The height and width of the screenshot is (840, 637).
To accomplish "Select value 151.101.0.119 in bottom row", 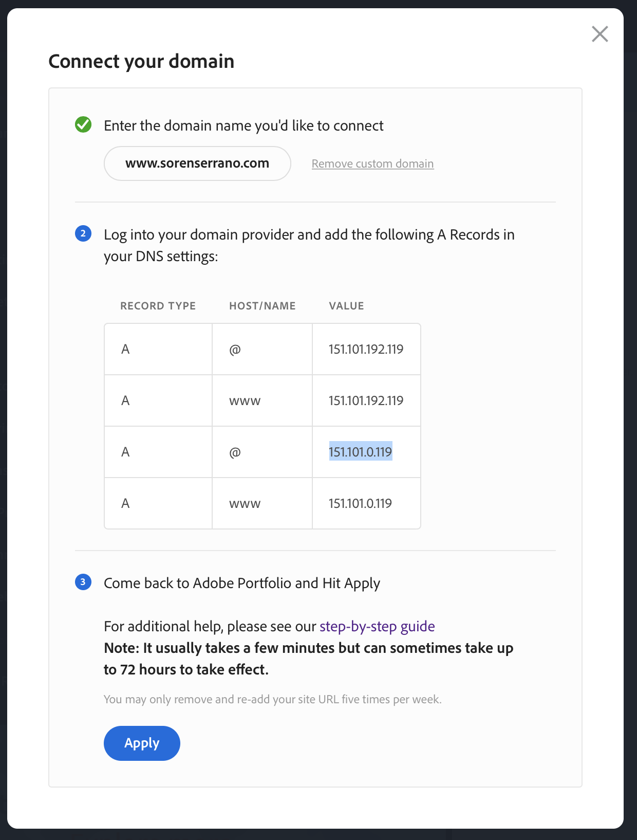I will click(360, 503).
